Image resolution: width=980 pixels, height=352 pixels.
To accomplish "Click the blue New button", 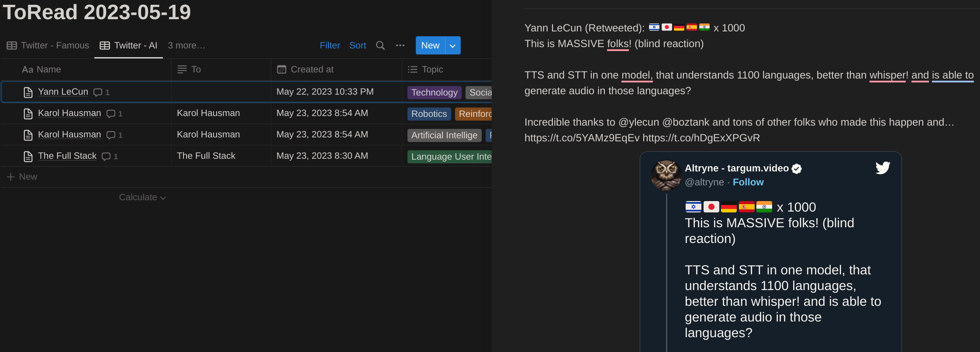I will pos(430,45).
